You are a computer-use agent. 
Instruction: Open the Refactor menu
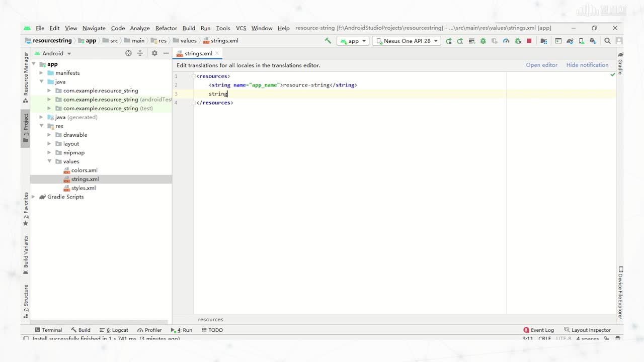pos(166,28)
